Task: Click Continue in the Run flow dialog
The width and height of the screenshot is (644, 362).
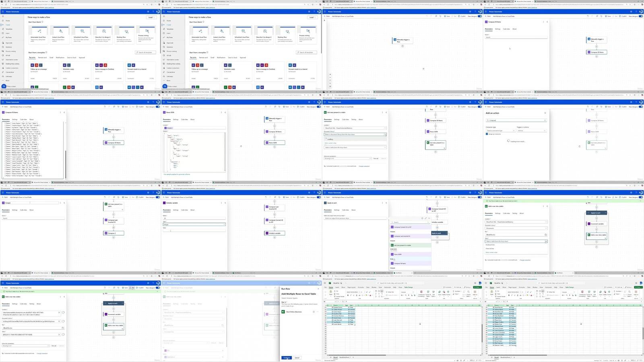Action: pyautogui.click(x=286, y=358)
